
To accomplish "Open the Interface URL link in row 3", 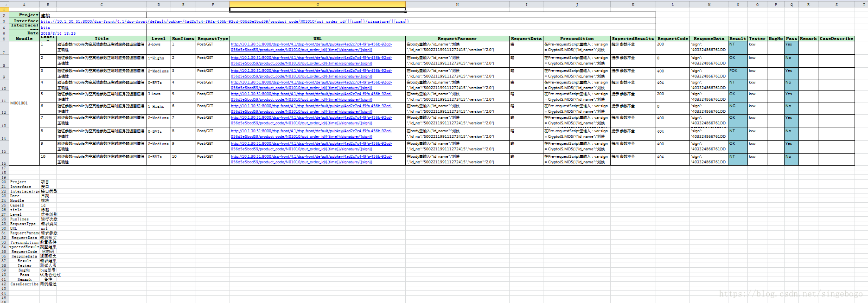I will [x=225, y=21].
